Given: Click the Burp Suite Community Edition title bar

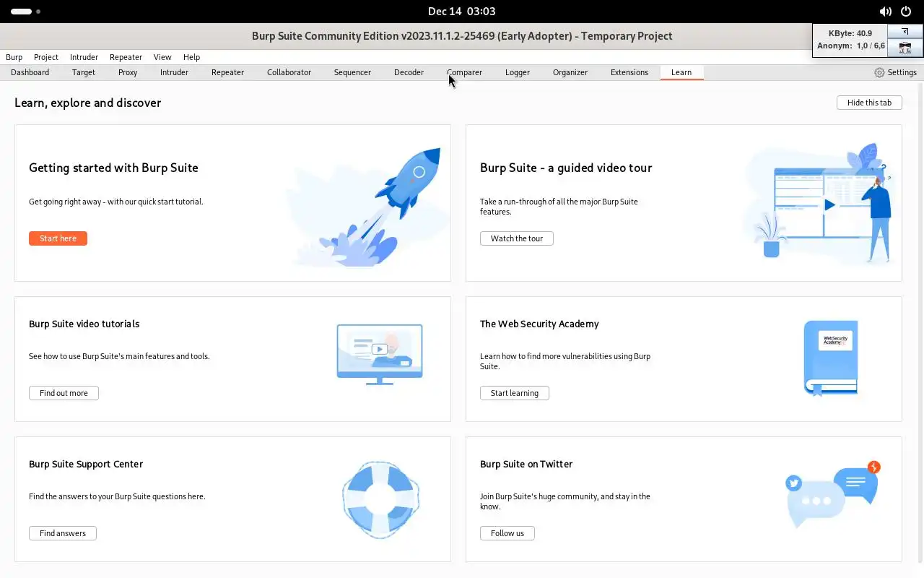Looking at the screenshot, I should click(462, 36).
